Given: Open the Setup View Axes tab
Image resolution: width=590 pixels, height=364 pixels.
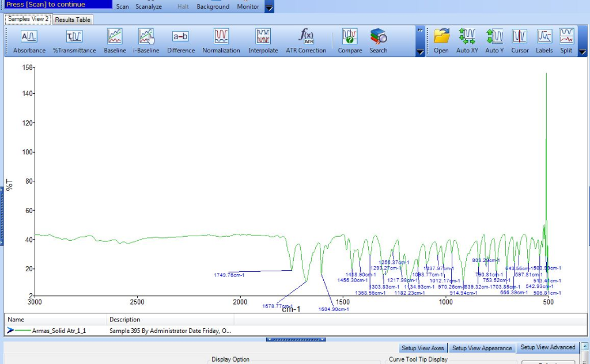Looking at the screenshot, I should coord(422,348).
